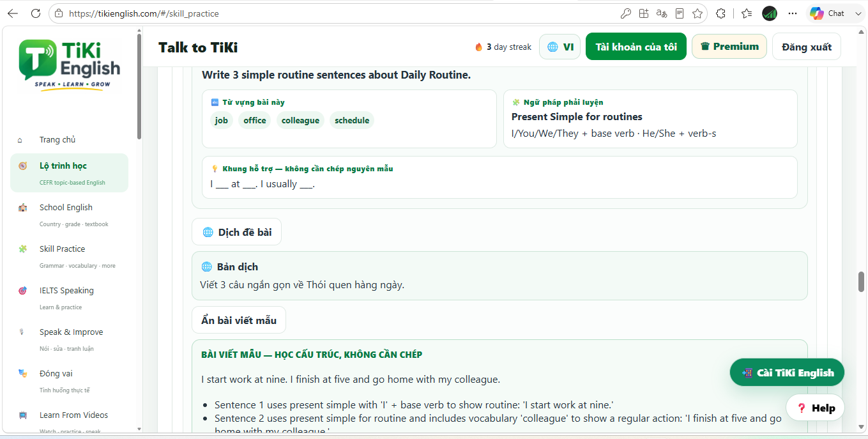
Task: Translate the prompt with Dịch đề bài
Action: point(236,233)
